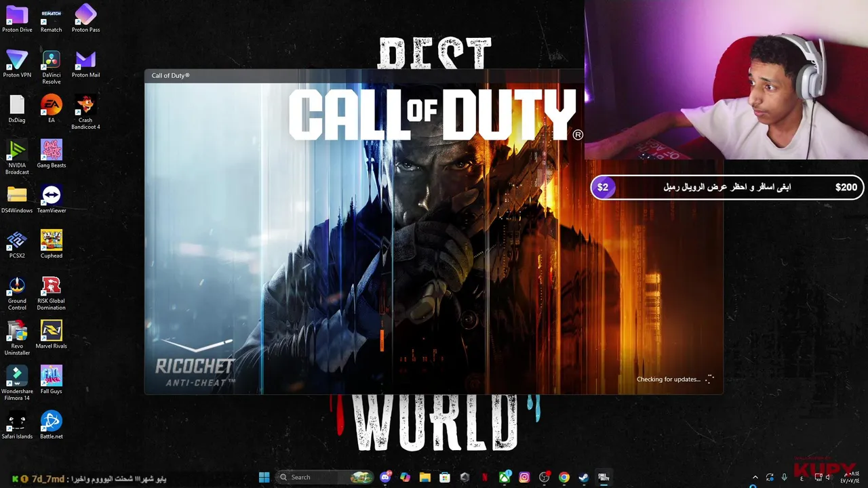
Task: Open Instagram from the taskbar
Action: click(x=524, y=477)
